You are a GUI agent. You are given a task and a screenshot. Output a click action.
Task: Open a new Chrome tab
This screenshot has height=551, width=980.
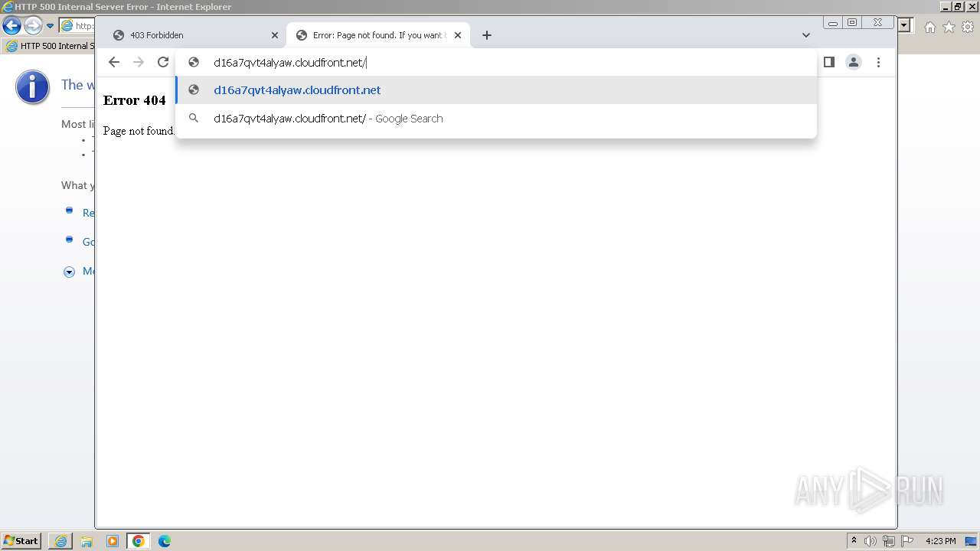pyautogui.click(x=487, y=35)
